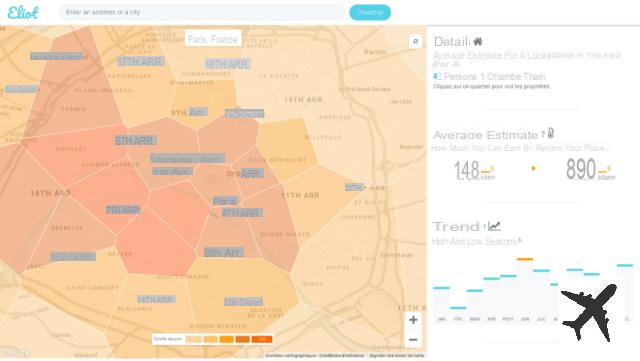Zoom out with the minus button
Screen dimensions: 640x361
pos(413,339)
